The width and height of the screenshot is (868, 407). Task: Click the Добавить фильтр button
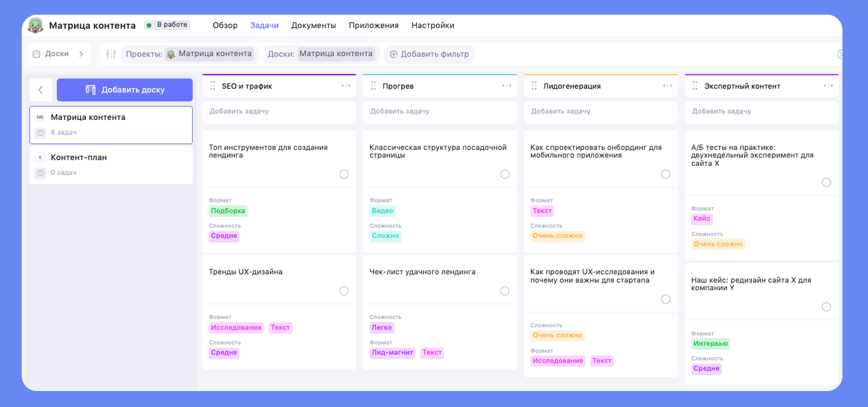click(429, 54)
